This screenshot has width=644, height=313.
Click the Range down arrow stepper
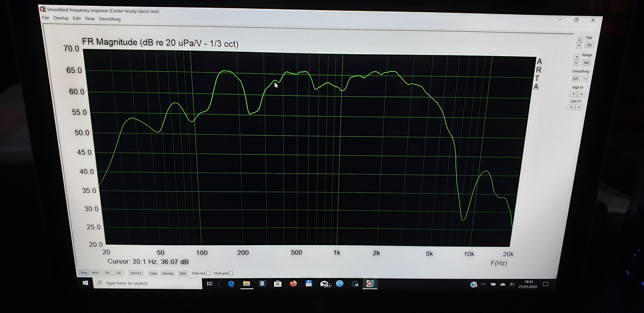[576, 63]
